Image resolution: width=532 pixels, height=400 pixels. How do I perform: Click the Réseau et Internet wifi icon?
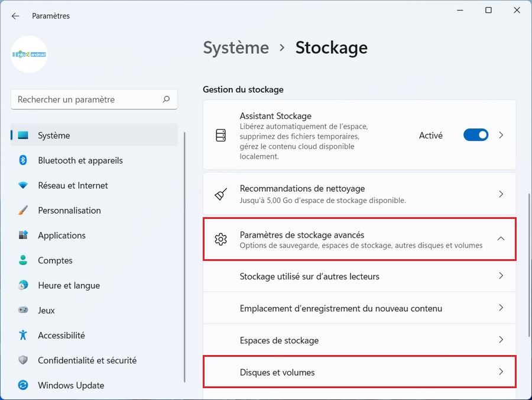pyautogui.click(x=23, y=185)
